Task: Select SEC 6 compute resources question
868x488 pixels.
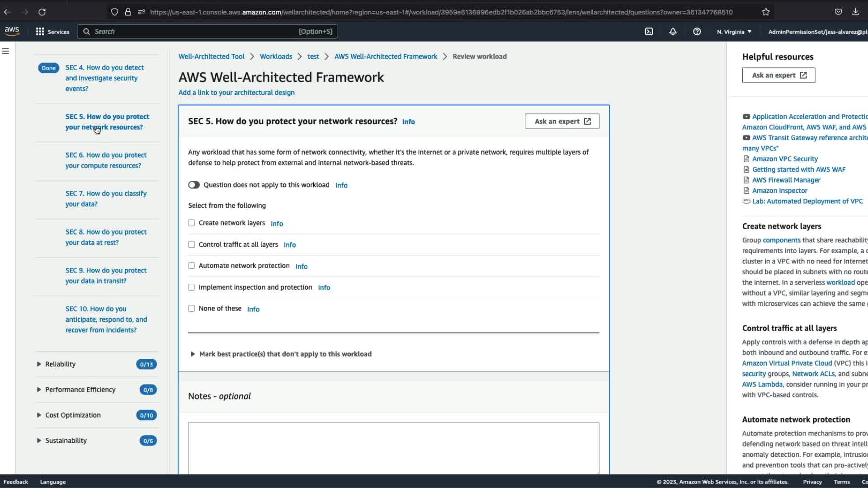Action: click(106, 160)
